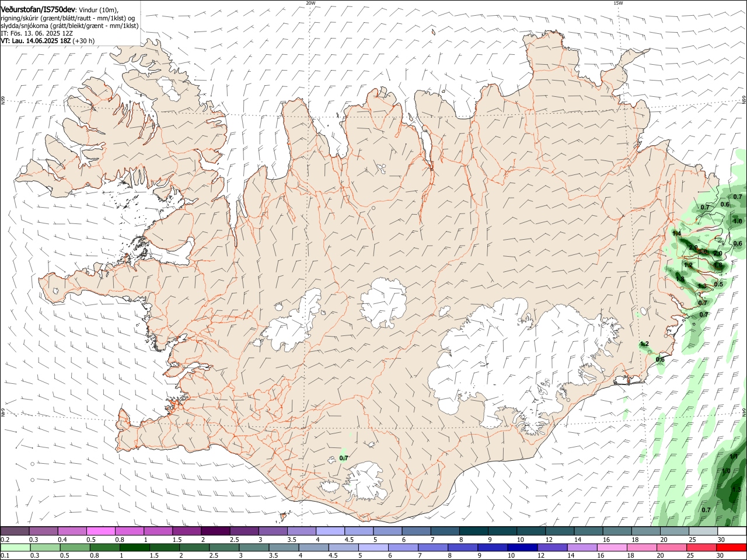
Task: Select the pink rain swatch labeled 18
Action: coord(642,547)
